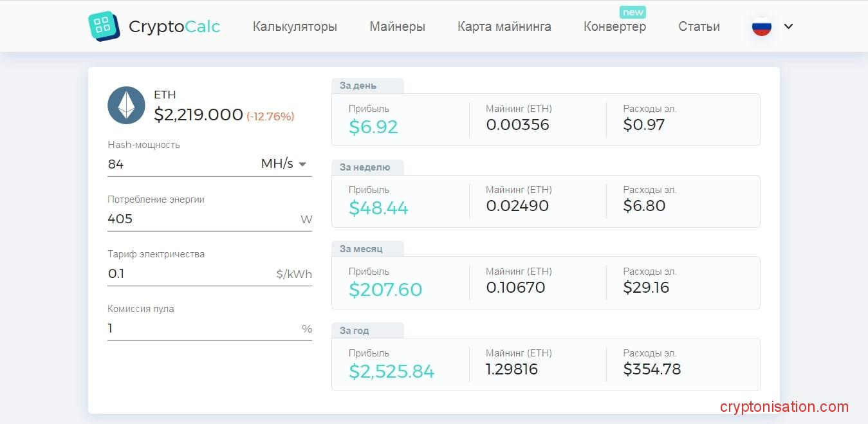This screenshot has width=868, height=424.
Task: Click the За месяц results label
Action: click(x=361, y=249)
